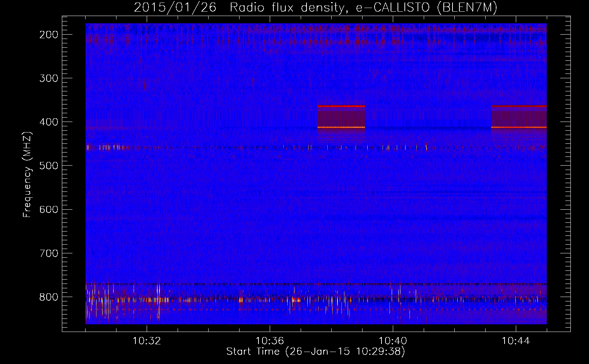Viewport: 589px width, 364px height.
Task: Click the 'Start Time (26-Jan-15 10:29:38)' label
Action: pyautogui.click(x=316, y=352)
